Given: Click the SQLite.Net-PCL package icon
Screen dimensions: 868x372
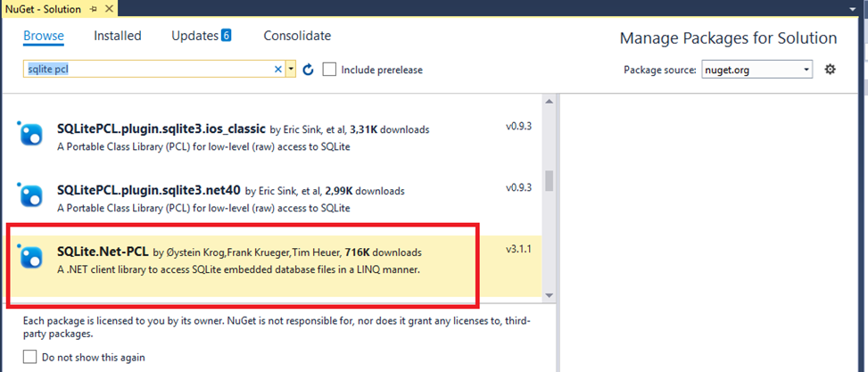Looking at the screenshot, I should 30,257.
